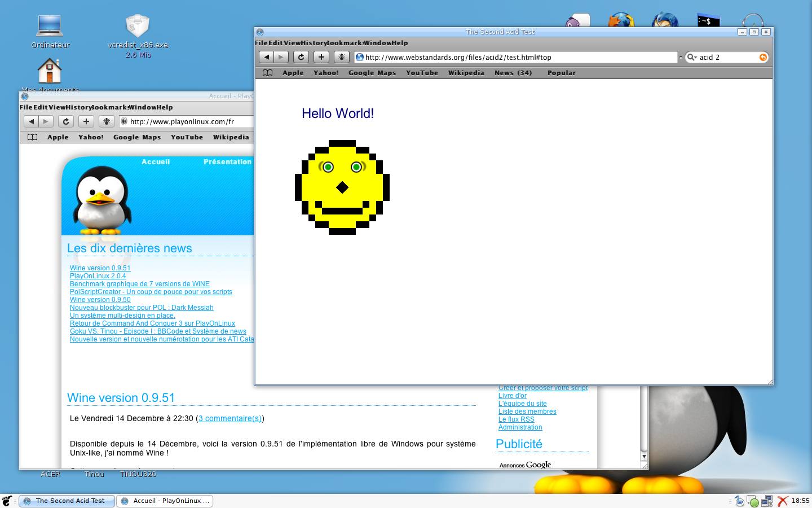Launch Firefox from the desktop icons

[621, 20]
